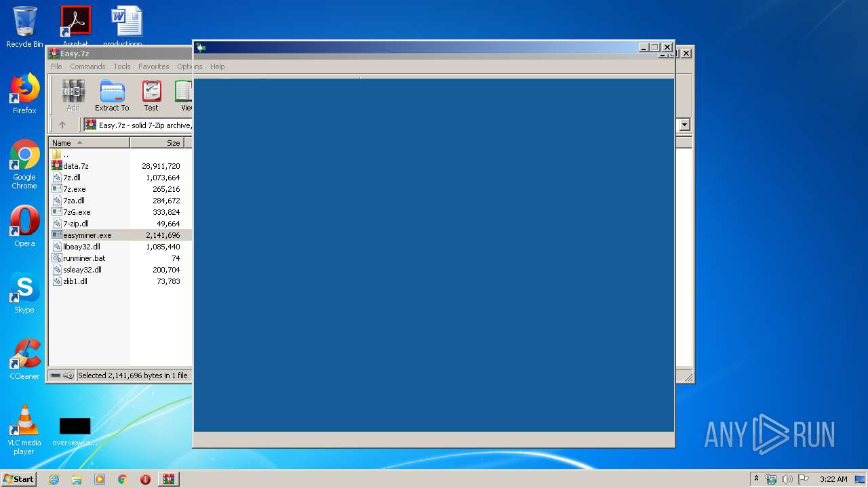
Task: Open the Google Chrome desktop shortcut
Action: click(x=24, y=164)
